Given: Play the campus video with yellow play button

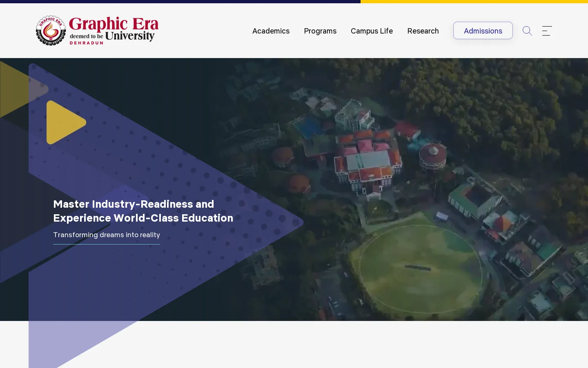Looking at the screenshot, I should point(66,122).
